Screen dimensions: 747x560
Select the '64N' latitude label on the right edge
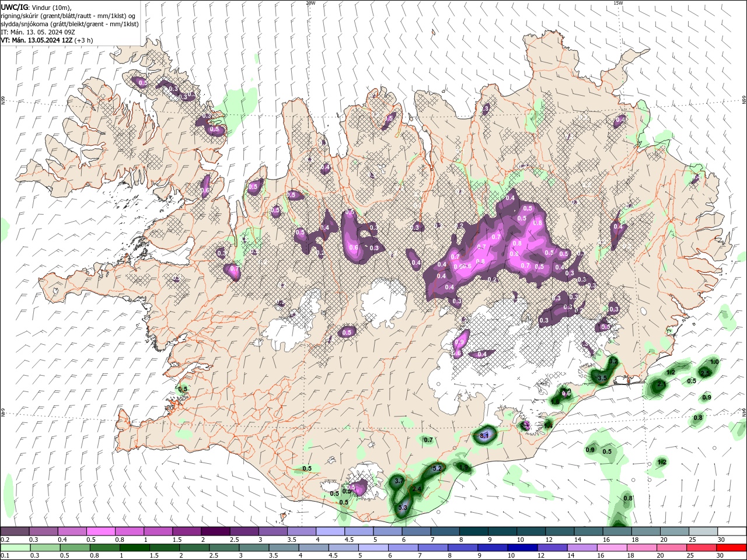[x=744, y=412]
